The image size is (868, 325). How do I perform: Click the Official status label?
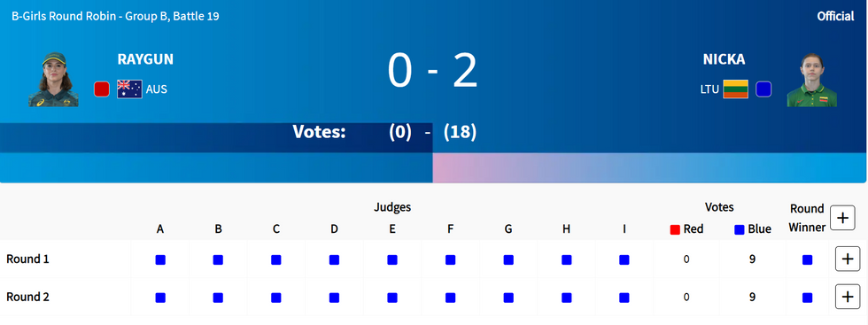point(835,17)
